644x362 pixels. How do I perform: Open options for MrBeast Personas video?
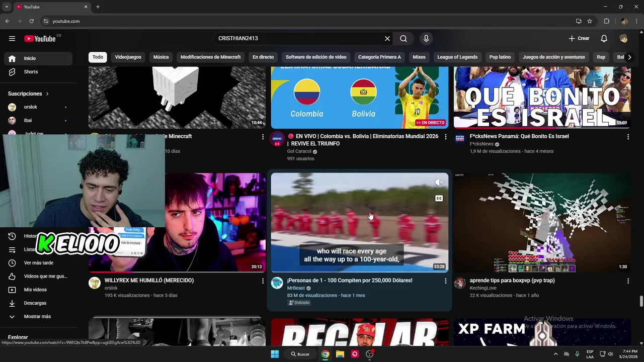pos(445,281)
